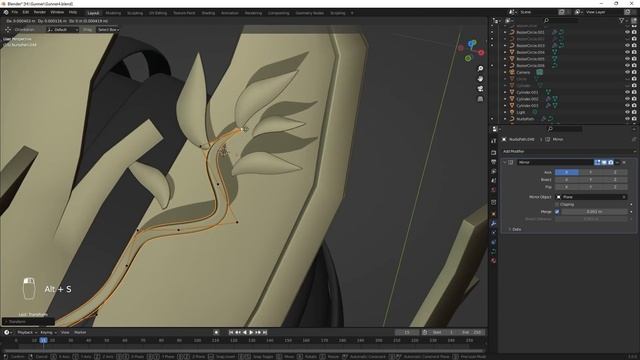
Task: Open the properties editor type dropdown
Action: click(496, 129)
